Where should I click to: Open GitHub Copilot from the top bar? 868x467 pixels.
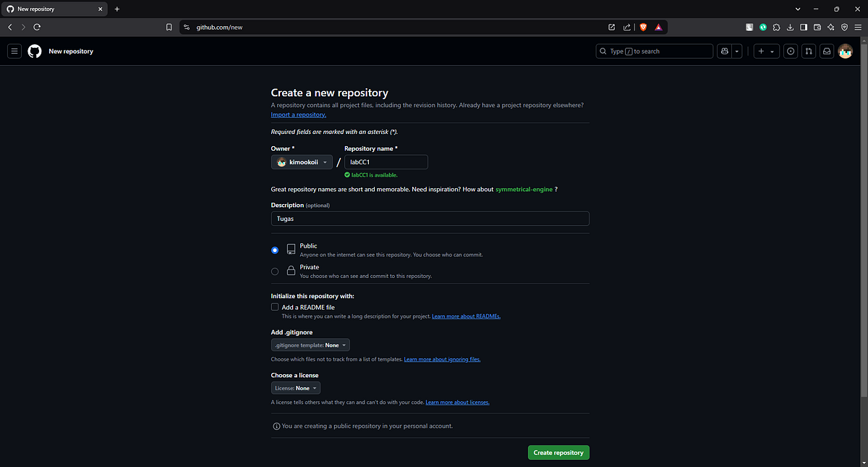point(724,51)
